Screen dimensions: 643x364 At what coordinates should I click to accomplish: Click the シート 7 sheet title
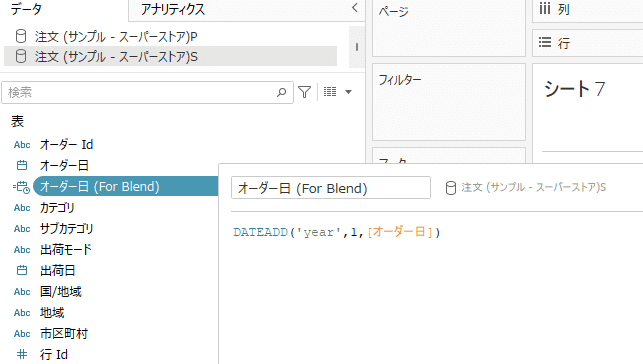pos(574,89)
